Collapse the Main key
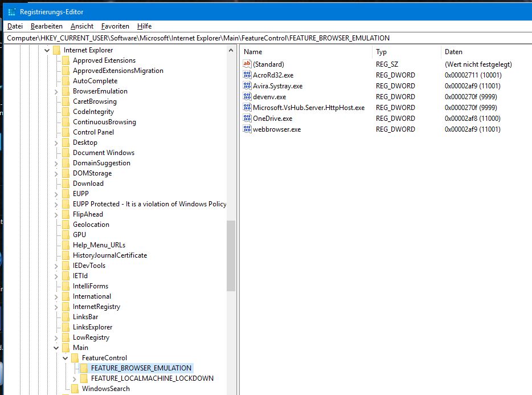The image size is (532, 395). coord(56,348)
